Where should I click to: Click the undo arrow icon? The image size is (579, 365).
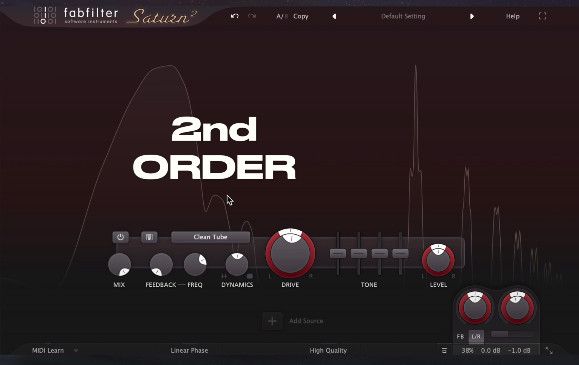[x=234, y=16]
